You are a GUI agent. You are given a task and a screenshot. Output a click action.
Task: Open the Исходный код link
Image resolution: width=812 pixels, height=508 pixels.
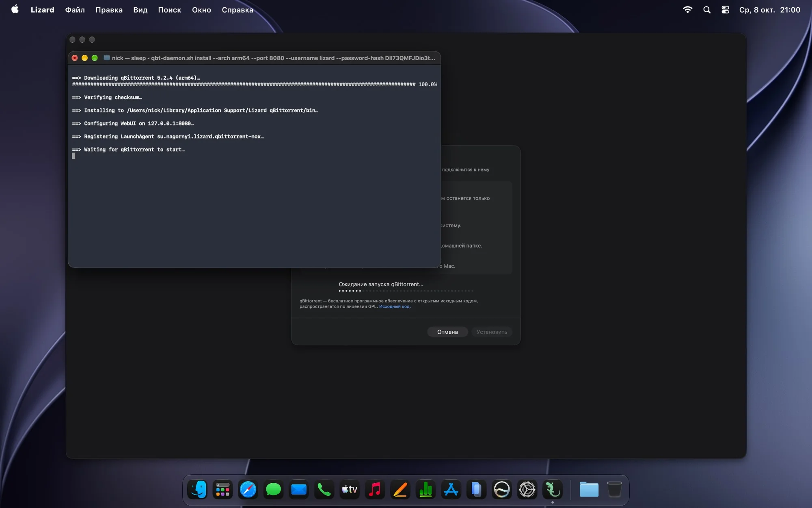coord(395,306)
